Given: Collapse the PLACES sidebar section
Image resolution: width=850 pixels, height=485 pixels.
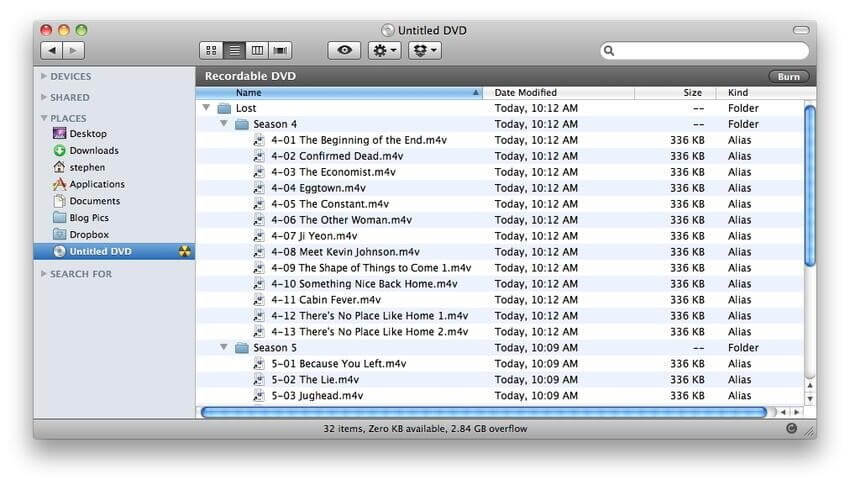Looking at the screenshot, I should point(44,118).
